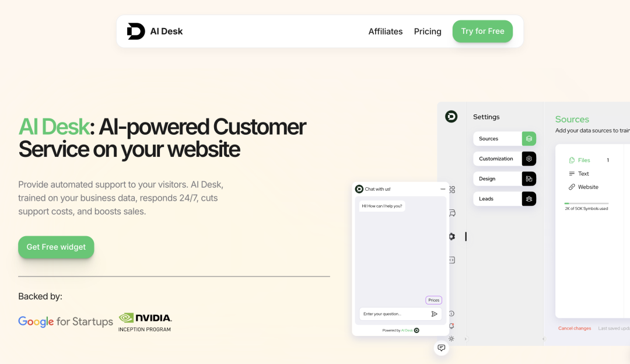Open the chats icon in the sidebar
This screenshot has height=364, width=630.
(452, 213)
